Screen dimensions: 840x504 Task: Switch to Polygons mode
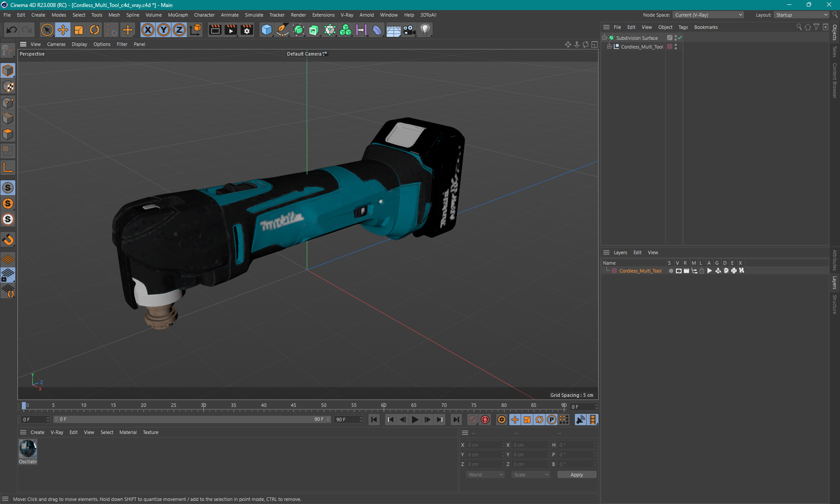tap(8, 134)
